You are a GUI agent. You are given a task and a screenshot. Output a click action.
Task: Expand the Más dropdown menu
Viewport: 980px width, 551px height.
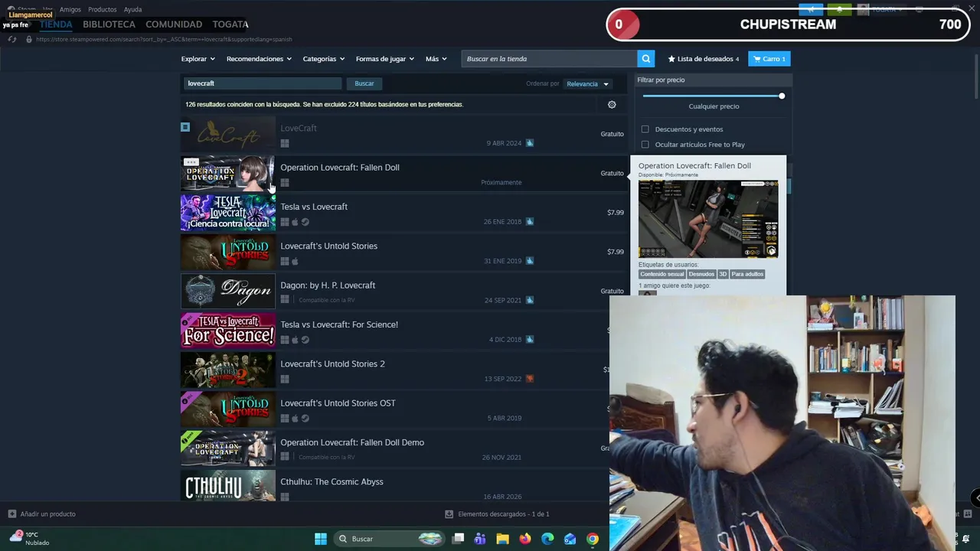click(436, 59)
